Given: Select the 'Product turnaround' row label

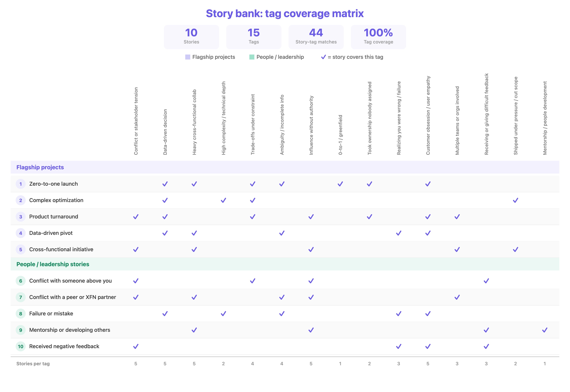Looking at the screenshot, I should pos(53,217).
